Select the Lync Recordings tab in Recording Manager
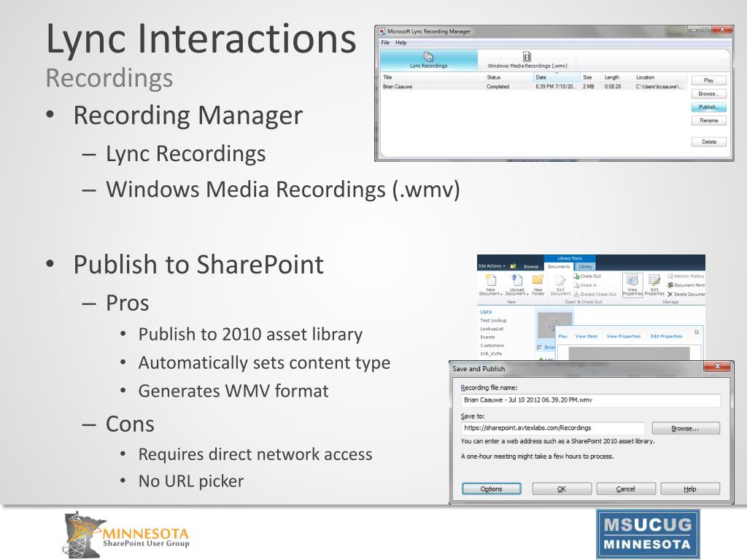The height and width of the screenshot is (560, 747). click(x=429, y=61)
